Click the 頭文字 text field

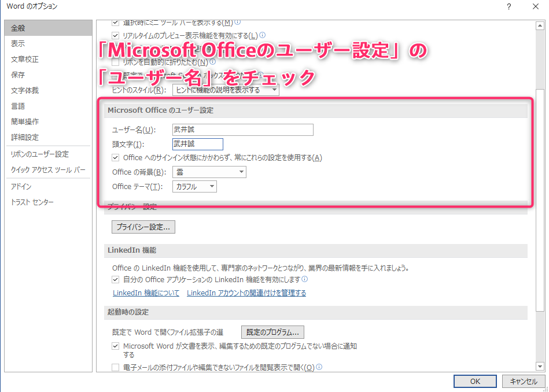198,144
